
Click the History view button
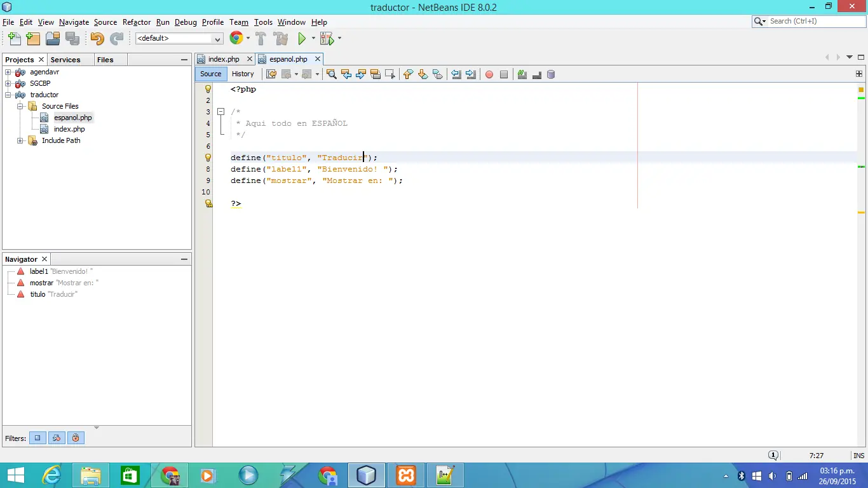pyautogui.click(x=243, y=74)
